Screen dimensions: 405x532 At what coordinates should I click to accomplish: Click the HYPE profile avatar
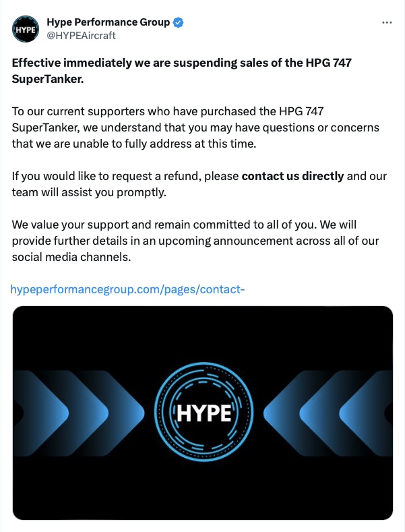tap(25, 30)
